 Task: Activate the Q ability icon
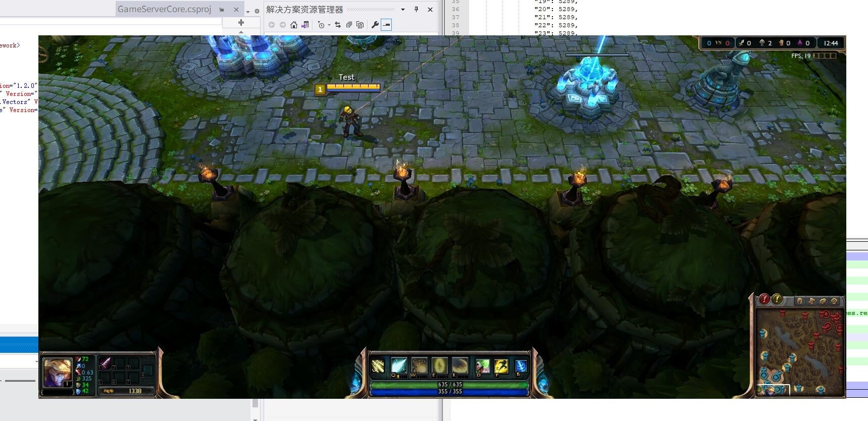point(399,366)
